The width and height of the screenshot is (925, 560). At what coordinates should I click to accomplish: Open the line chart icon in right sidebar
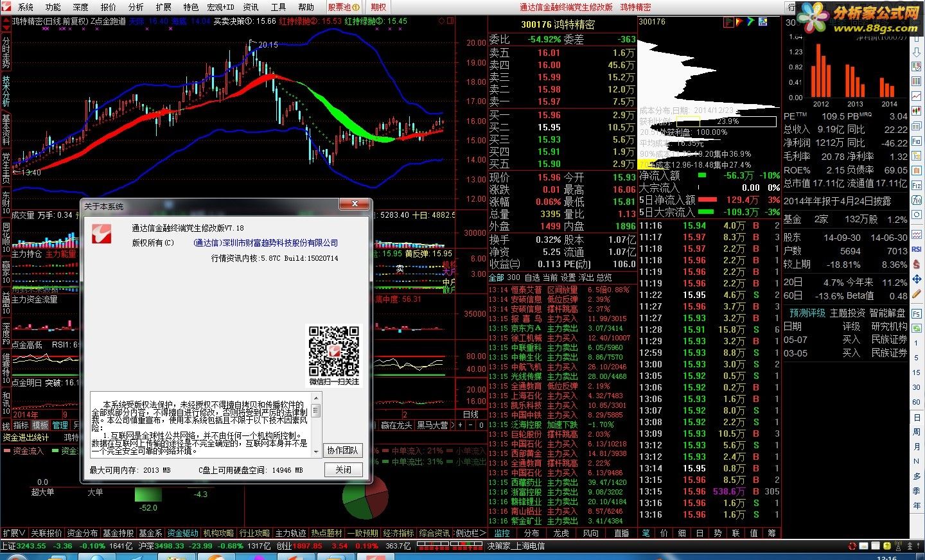(917, 96)
